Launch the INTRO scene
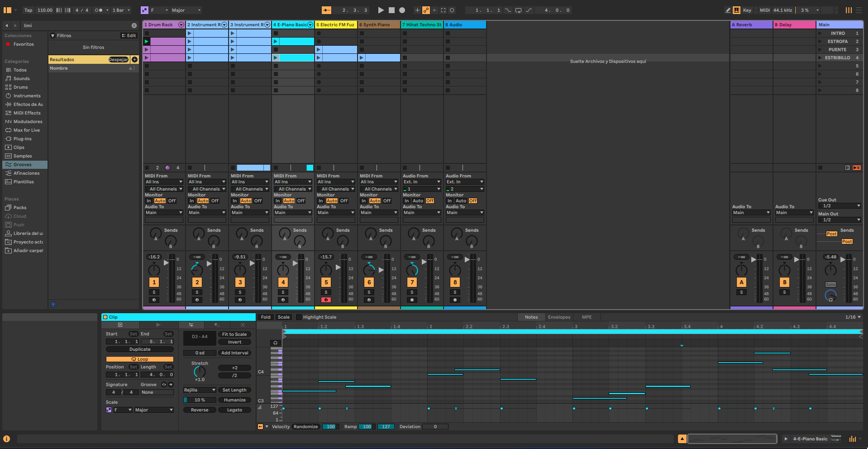 [820, 33]
